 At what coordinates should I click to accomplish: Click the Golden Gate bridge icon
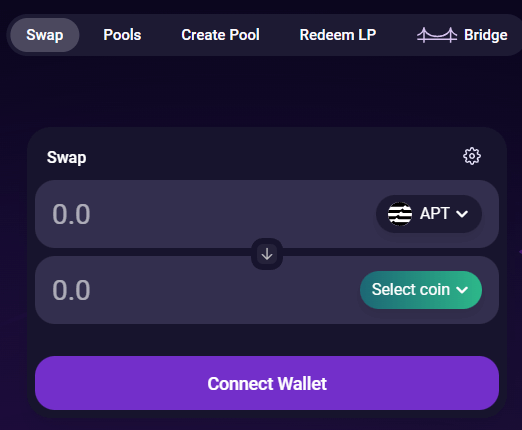437,35
